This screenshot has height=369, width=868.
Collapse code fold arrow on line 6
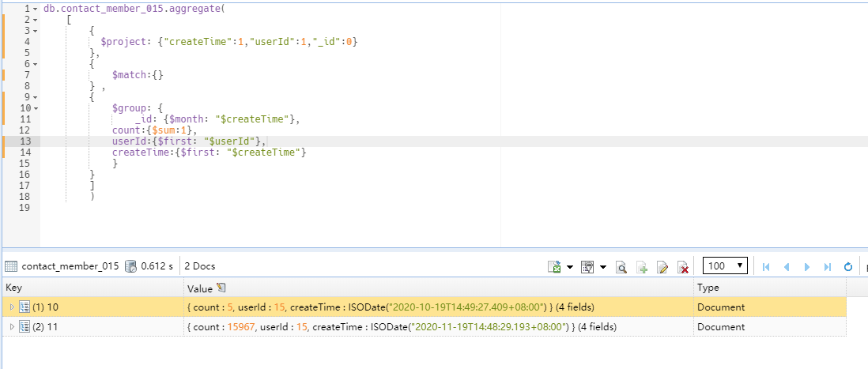[x=36, y=65]
